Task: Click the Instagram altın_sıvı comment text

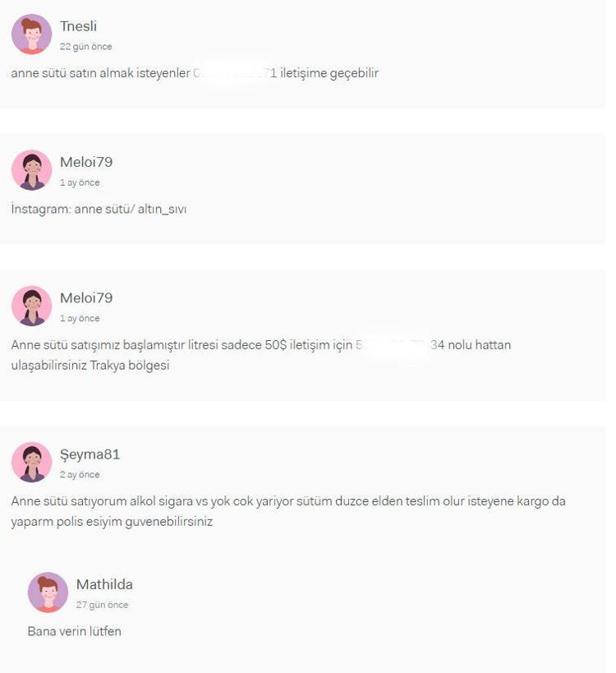Action: [99, 210]
